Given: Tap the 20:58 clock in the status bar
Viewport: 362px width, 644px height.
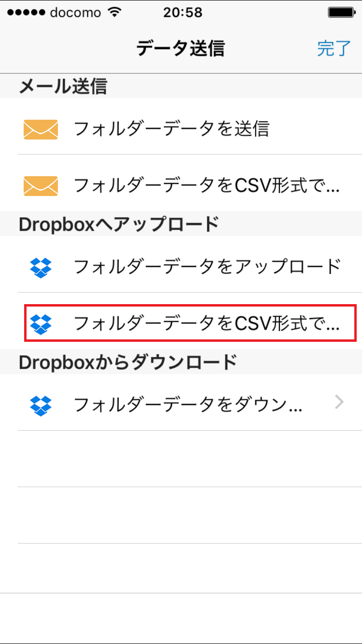Looking at the screenshot, I should 182,12.
